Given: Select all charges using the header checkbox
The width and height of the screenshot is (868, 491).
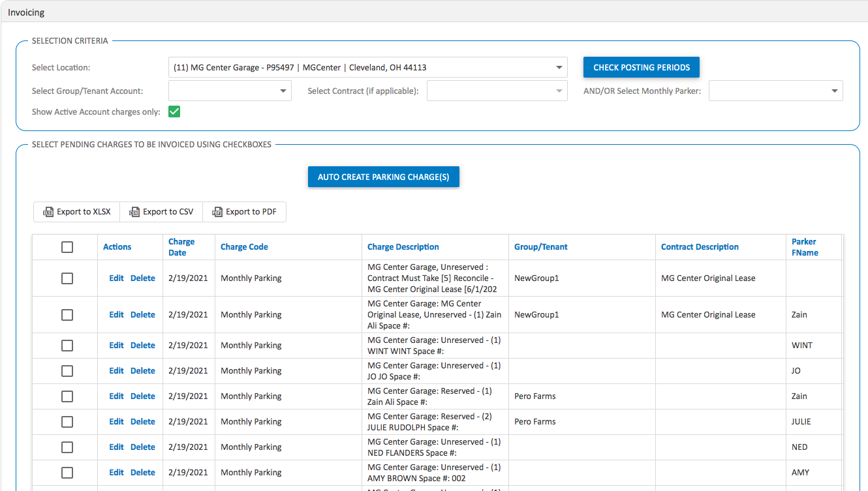Looking at the screenshot, I should pos(66,246).
